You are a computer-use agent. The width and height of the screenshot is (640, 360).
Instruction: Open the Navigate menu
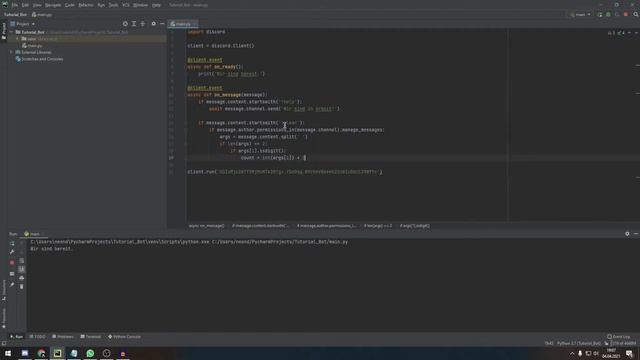coord(53,5)
